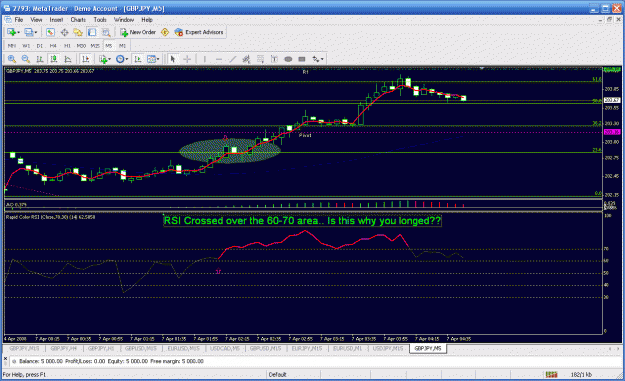Image resolution: width=625 pixels, height=381 pixels.
Task: Click the 'RSI Crossed over' chart label
Action: coord(303,220)
